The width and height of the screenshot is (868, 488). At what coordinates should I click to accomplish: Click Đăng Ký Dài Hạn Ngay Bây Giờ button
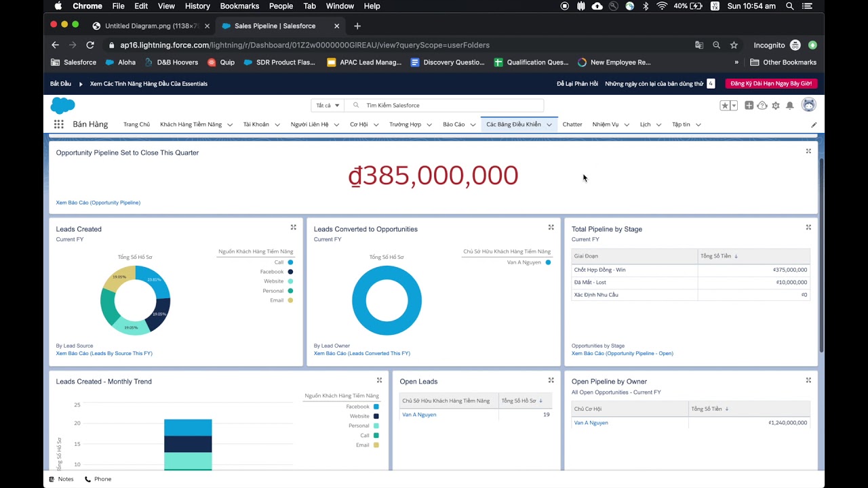click(771, 84)
